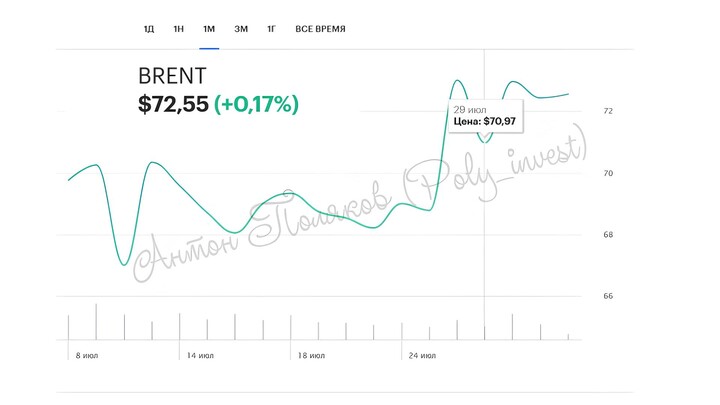Click the 66 price axis label
This screenshot has height=405, width=720.
click(x=608, y=296)
